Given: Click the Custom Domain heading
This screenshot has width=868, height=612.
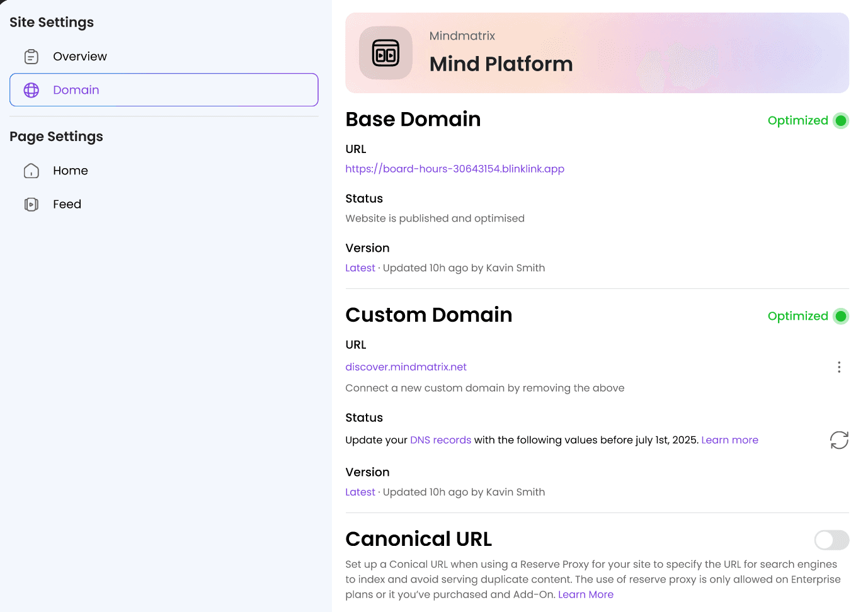Looking at the screenshot, I should (428, 315).
